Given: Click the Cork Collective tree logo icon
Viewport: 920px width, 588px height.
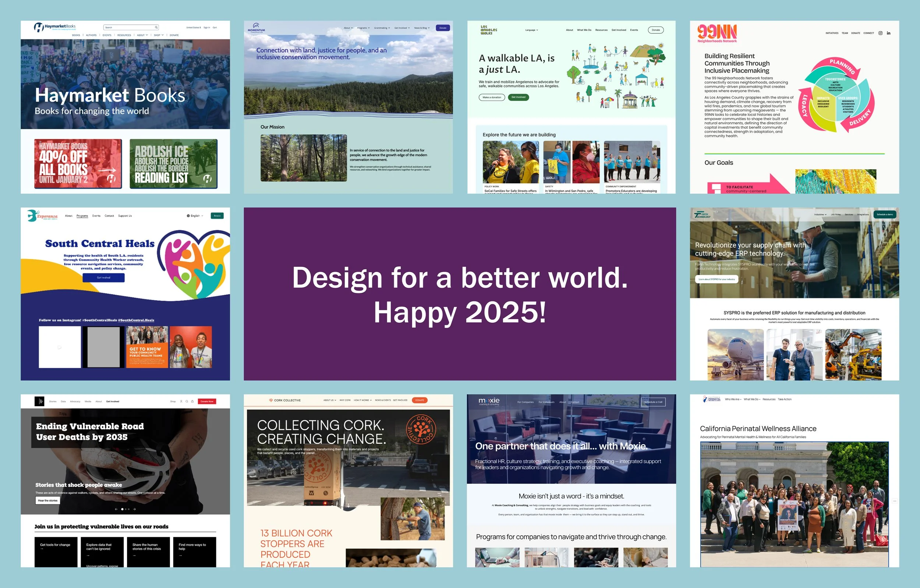Looking at the screenshot, I should [271, 400].
